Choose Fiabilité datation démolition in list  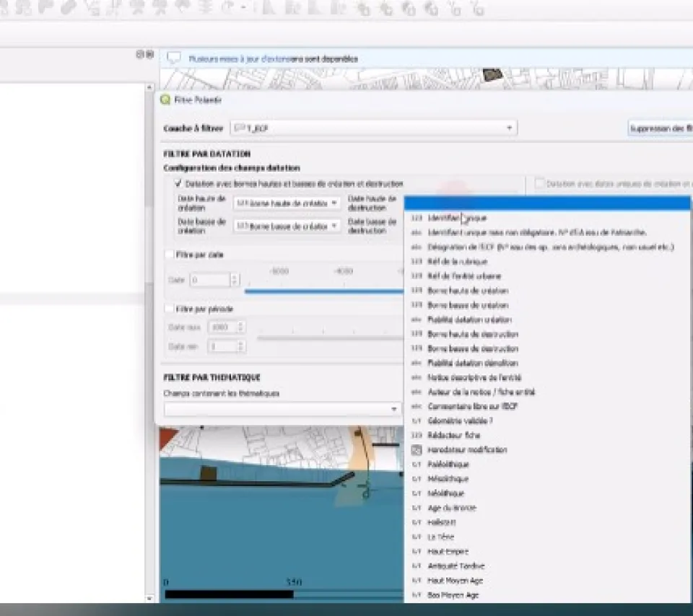(547, 363)
